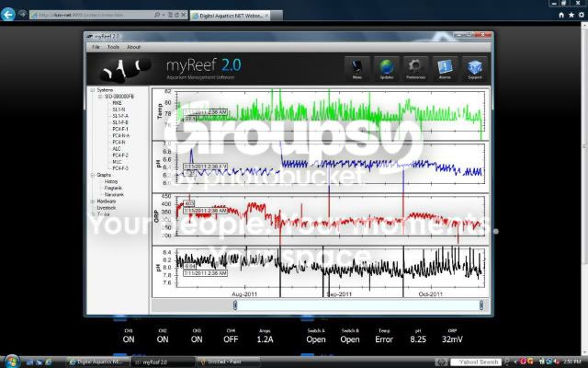The image size is (588, 368).
Task: Click the Temp Error status on the webpage
Action: tap(384, 339)
